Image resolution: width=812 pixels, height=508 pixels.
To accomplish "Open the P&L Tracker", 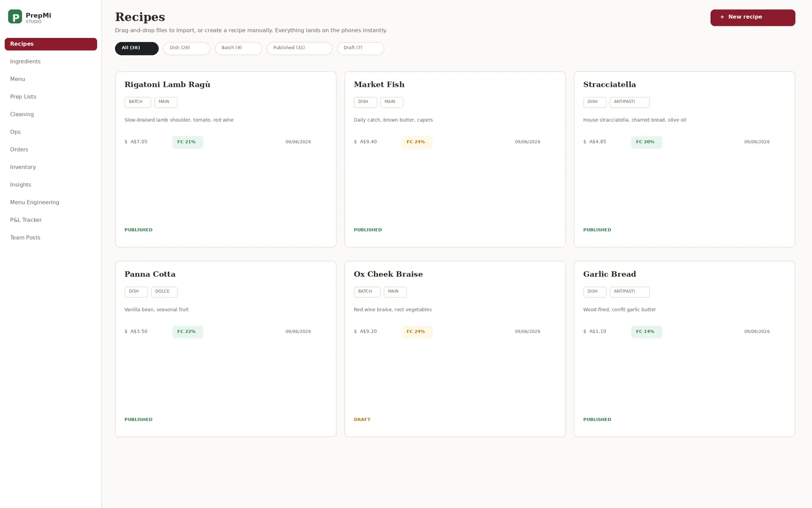I will [51, 219].
